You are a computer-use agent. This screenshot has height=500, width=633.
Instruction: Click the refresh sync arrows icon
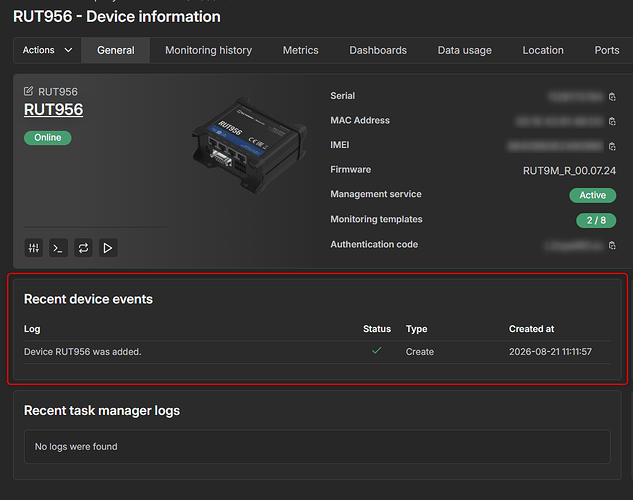[x=83, y=248]
